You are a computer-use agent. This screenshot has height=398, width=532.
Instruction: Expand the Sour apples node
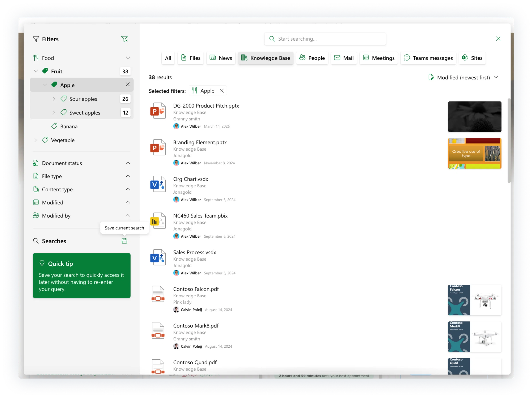click(54, 99)
